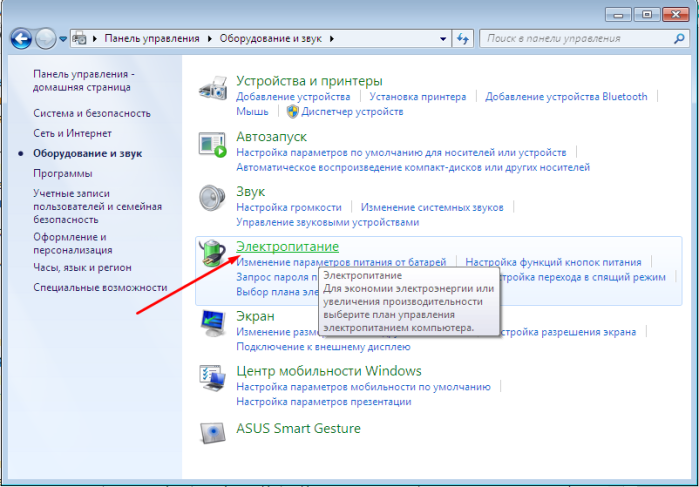Screen dimensions: 699x487
Task: Open the recent pages dropdown beside navigation arrows
Action: pyautogui.click(x=63, y=39)
